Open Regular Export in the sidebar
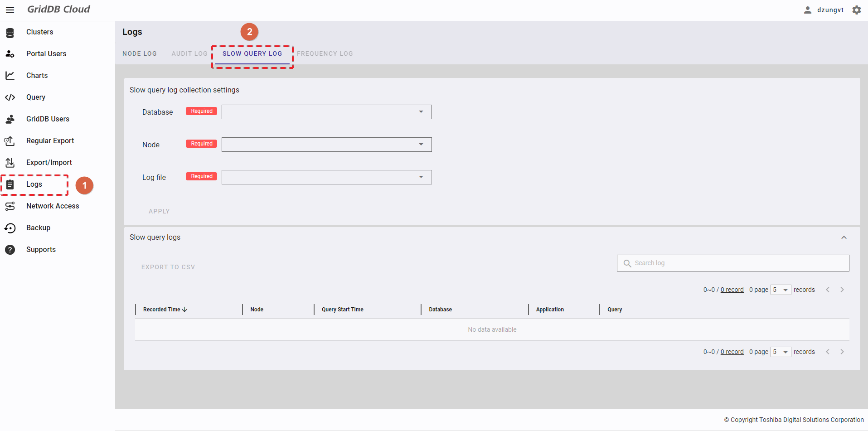This screenshot has width=868, height=431. (x=50, y=140)
